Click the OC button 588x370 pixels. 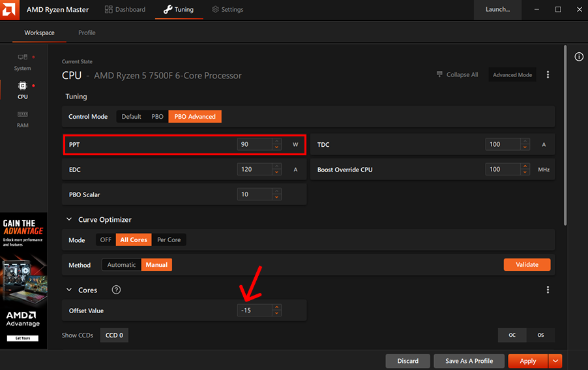[512, 335]
